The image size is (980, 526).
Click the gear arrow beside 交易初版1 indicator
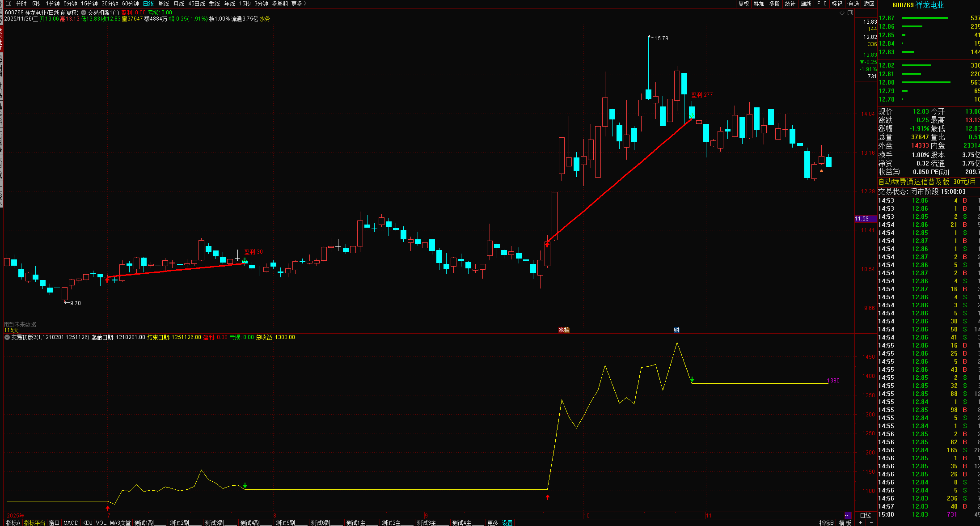coord(84,13)
